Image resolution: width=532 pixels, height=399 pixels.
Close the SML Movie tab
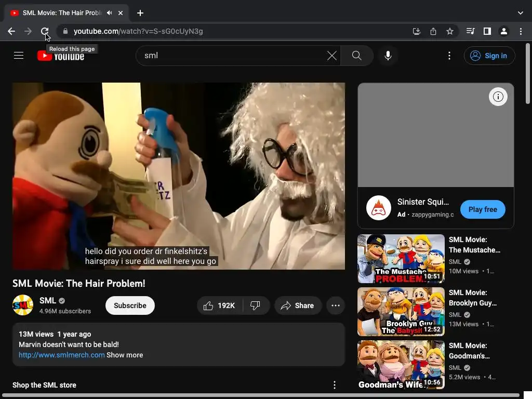tap(121, 13)
